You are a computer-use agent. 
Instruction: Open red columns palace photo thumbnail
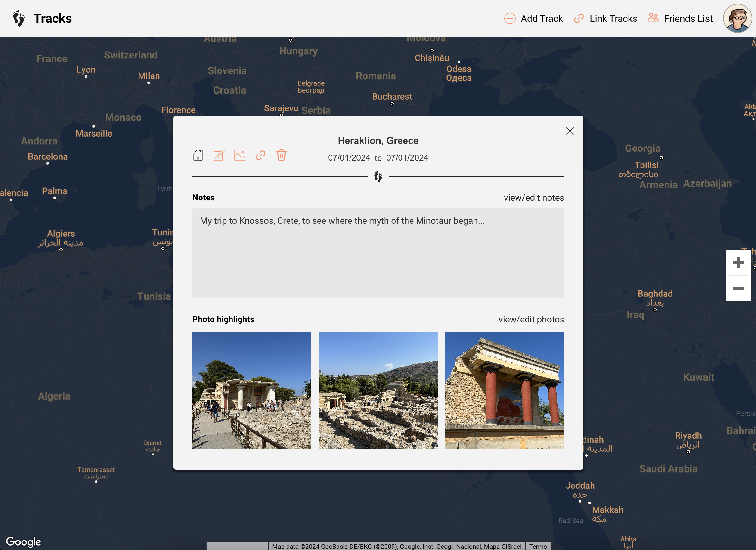pyautogui.click(x=504, y=390)
